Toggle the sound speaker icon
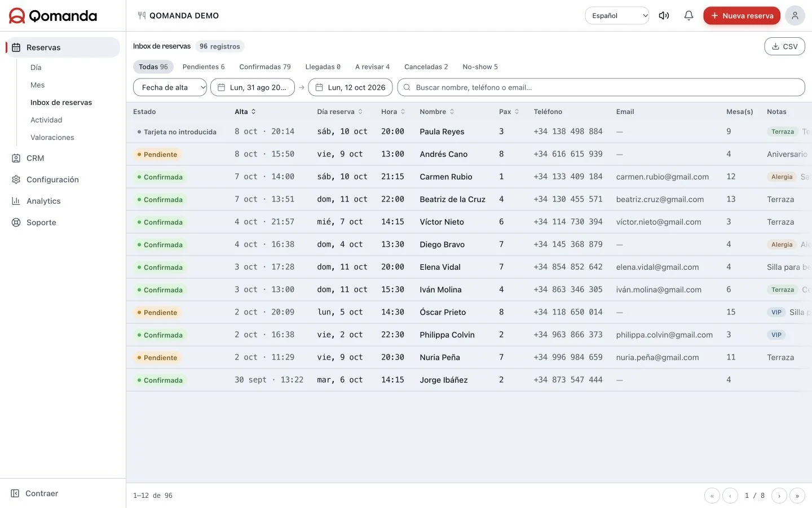The width and height of the screenshot is (812, 508). point(664,16)
